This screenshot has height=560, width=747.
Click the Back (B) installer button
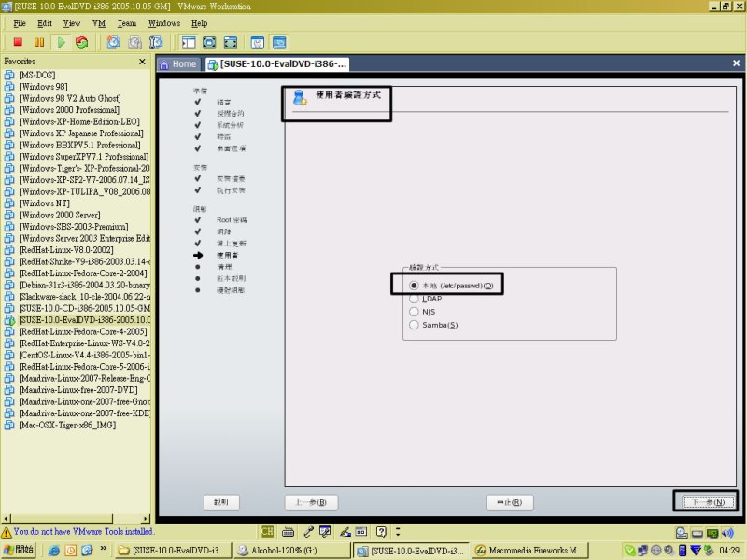click(x=311, y=502)
